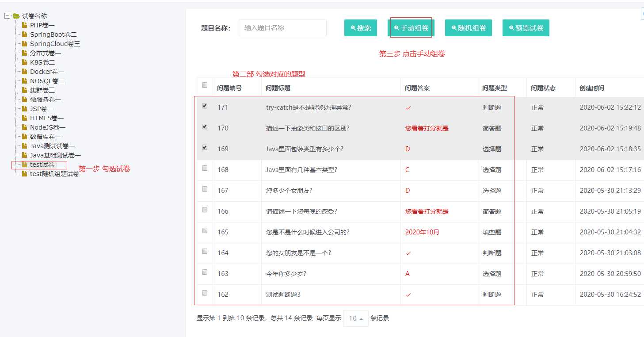Click the 问题编号 column header

coord(229,88)
